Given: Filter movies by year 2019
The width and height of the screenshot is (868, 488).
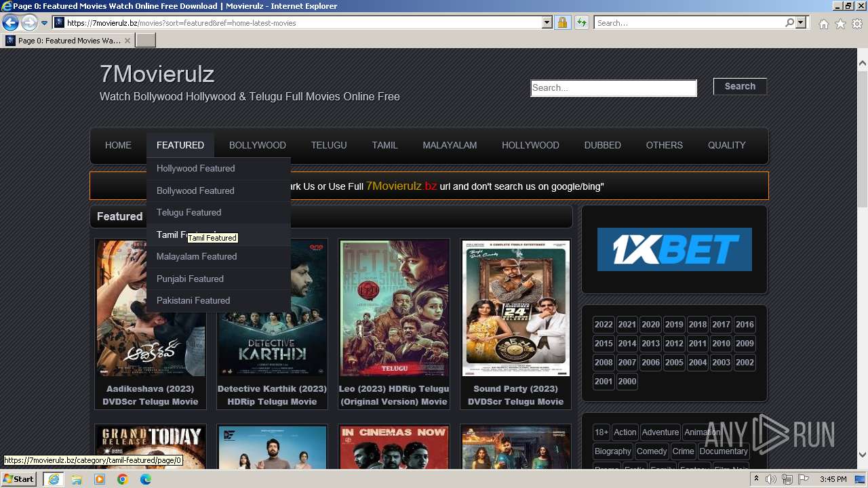Looking at the screenshot, I should pos(674,324).
